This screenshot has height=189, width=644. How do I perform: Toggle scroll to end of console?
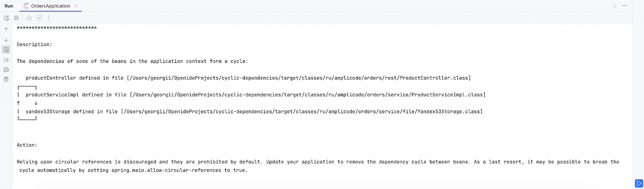[x=6, y=60]
